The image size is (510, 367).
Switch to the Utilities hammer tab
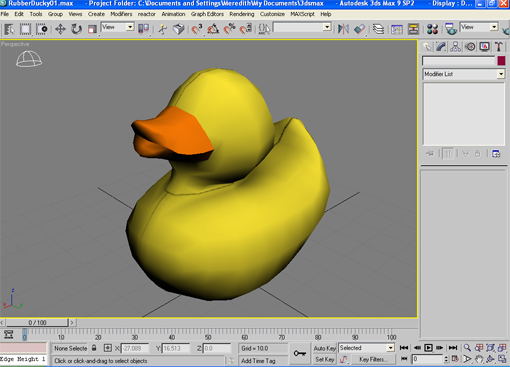coord(499,47)
